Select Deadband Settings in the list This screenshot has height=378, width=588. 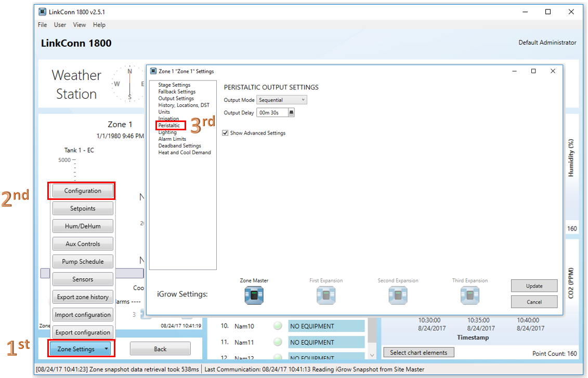pyautogui.click(x=180, y=146)
